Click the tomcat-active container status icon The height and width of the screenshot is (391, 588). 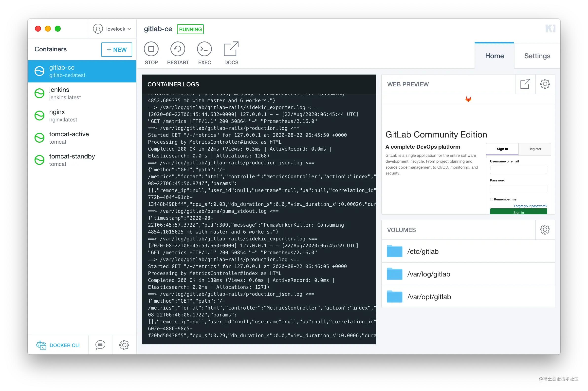click(39, 138)
